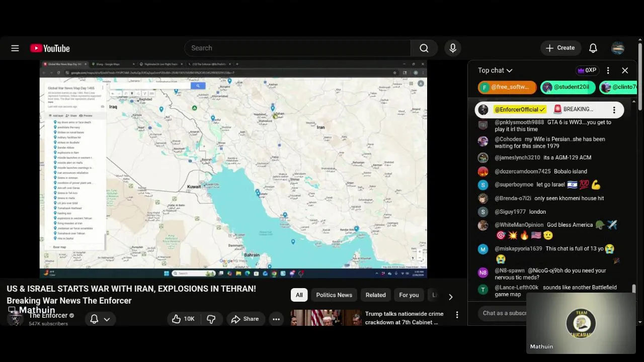This screenshot has width=644, height=362.
Task: Click the map's blue search button in the video
Action: tap(198, 86)
